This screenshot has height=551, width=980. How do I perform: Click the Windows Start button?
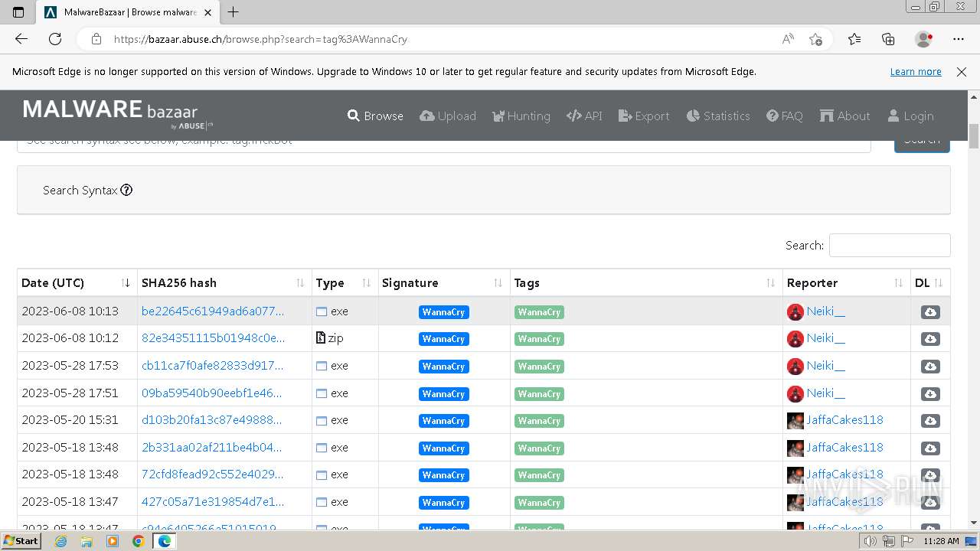21,541
